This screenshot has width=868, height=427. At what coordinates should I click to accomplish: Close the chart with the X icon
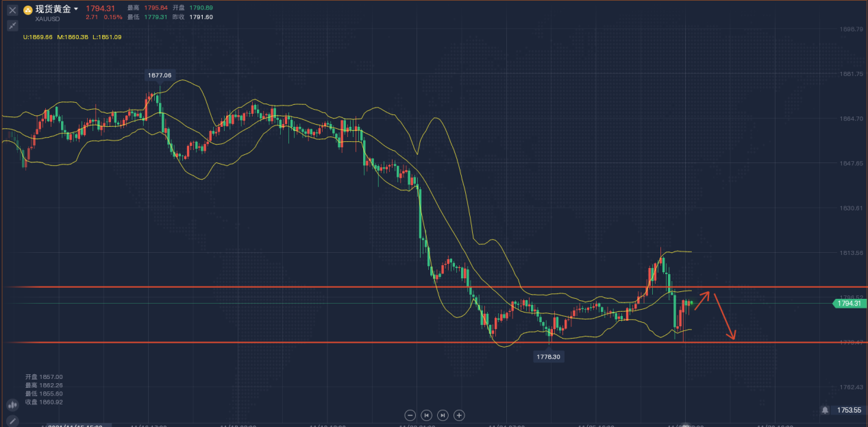12,10
